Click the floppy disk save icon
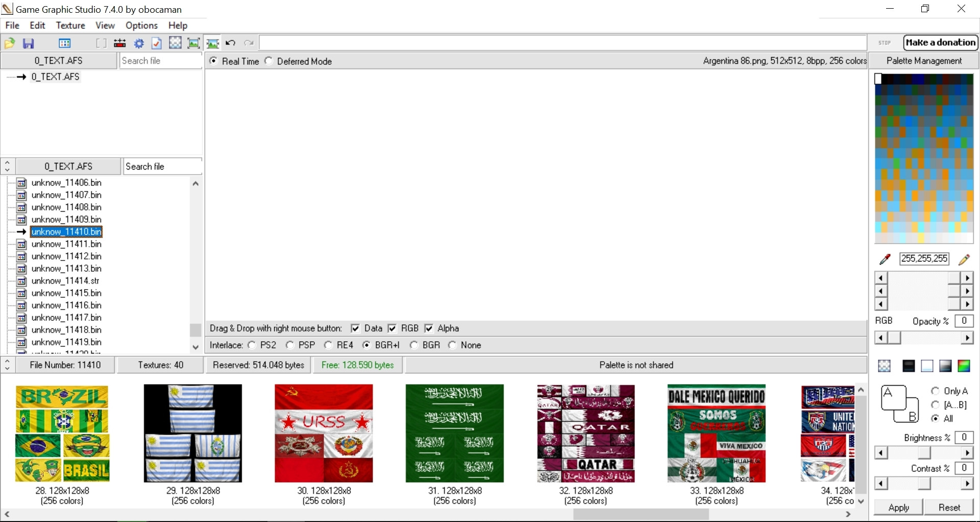The width and height of the screenshot is (980, 522). (x=29, y=43)
